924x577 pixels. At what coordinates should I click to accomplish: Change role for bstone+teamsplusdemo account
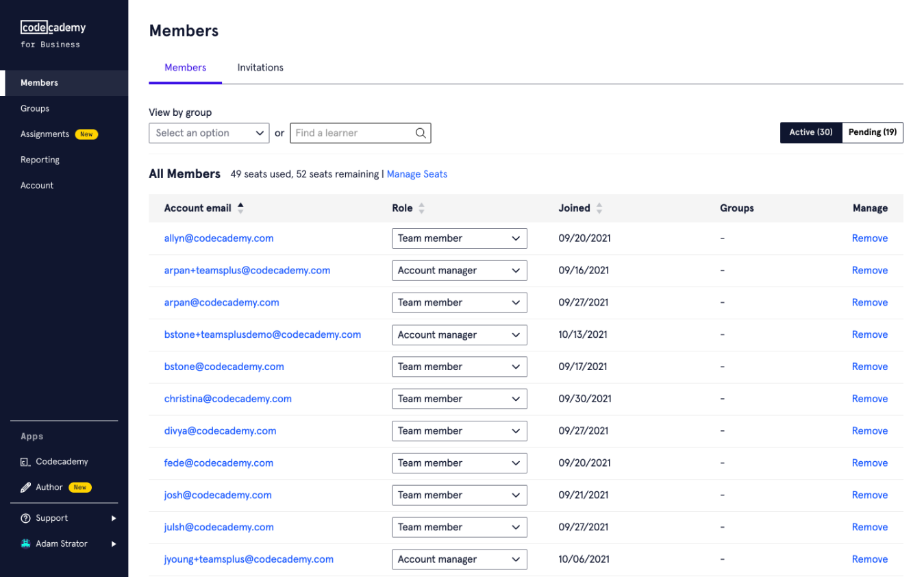point(459,335)
